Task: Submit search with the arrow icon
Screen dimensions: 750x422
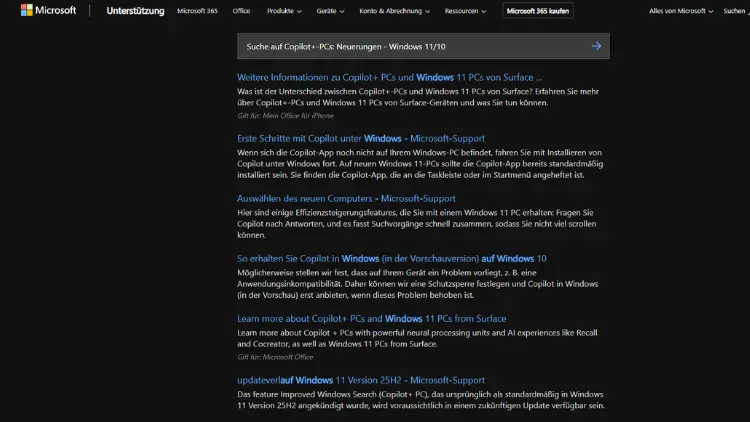Action: (596, 46)
